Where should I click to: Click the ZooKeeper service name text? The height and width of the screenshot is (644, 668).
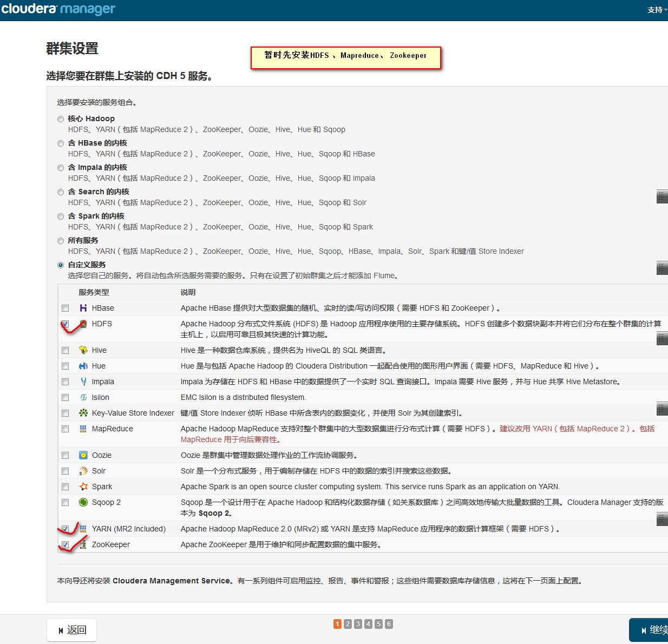[111, 544]
